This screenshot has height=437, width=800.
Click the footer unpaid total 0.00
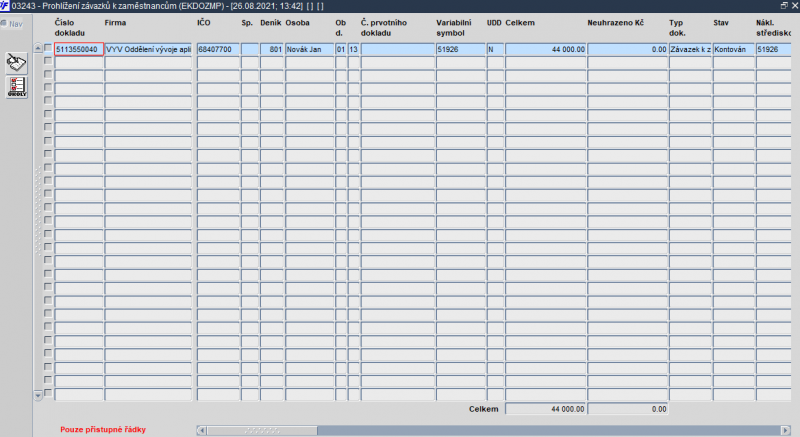click(x=628, y=409)
